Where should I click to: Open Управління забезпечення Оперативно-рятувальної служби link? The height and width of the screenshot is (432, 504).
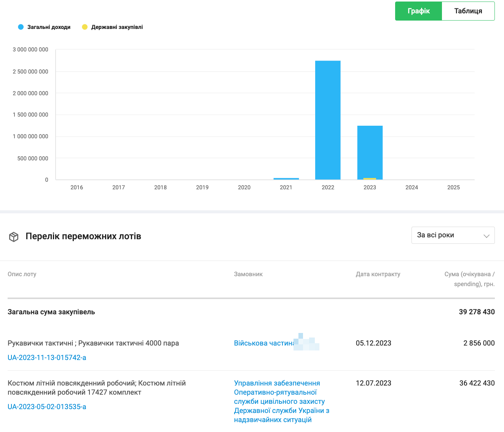282,401
